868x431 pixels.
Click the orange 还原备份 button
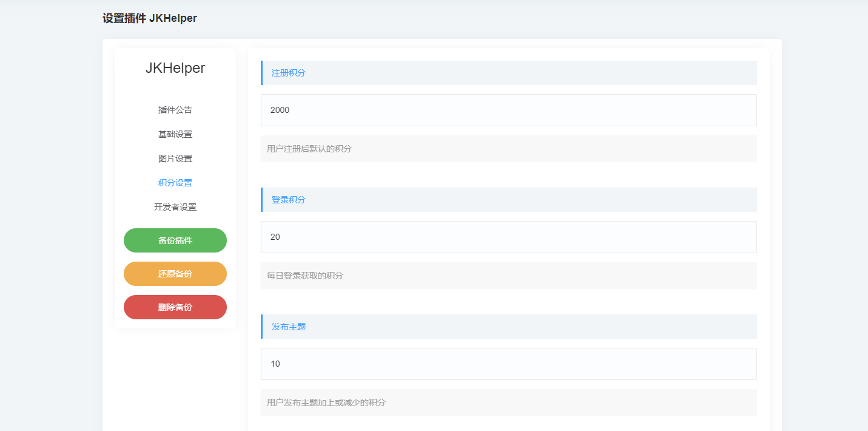(x=175, y=274)
